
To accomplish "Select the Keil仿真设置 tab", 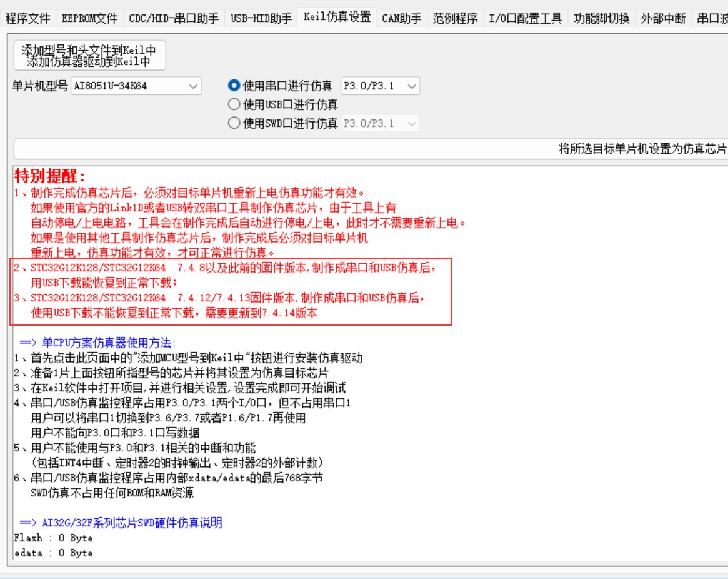I will [337, 17].
